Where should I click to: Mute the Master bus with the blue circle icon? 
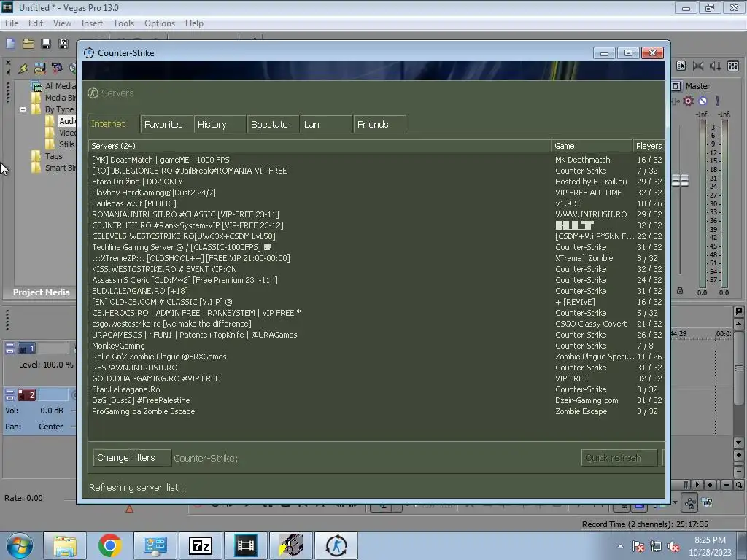703,101
